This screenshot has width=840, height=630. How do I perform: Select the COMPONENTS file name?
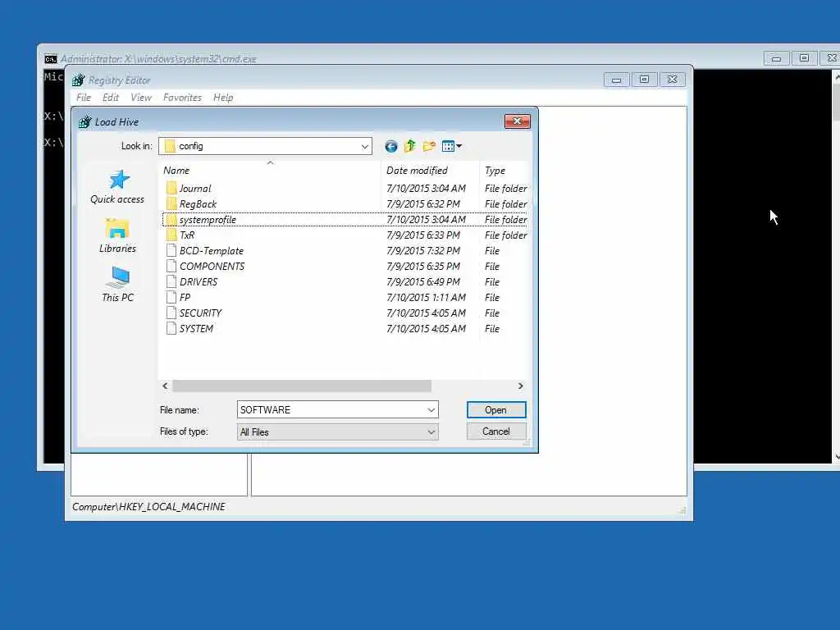click(212, 267)
